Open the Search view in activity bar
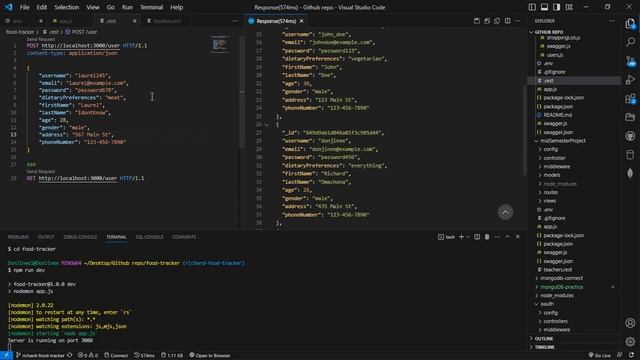 (x=630, y=42)
